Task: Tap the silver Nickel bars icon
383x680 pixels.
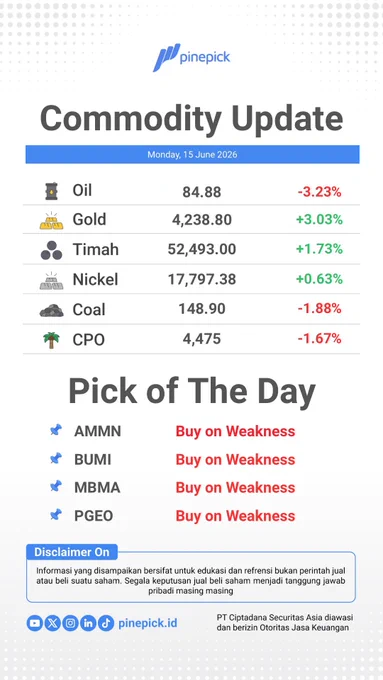Action: point(51,281)
